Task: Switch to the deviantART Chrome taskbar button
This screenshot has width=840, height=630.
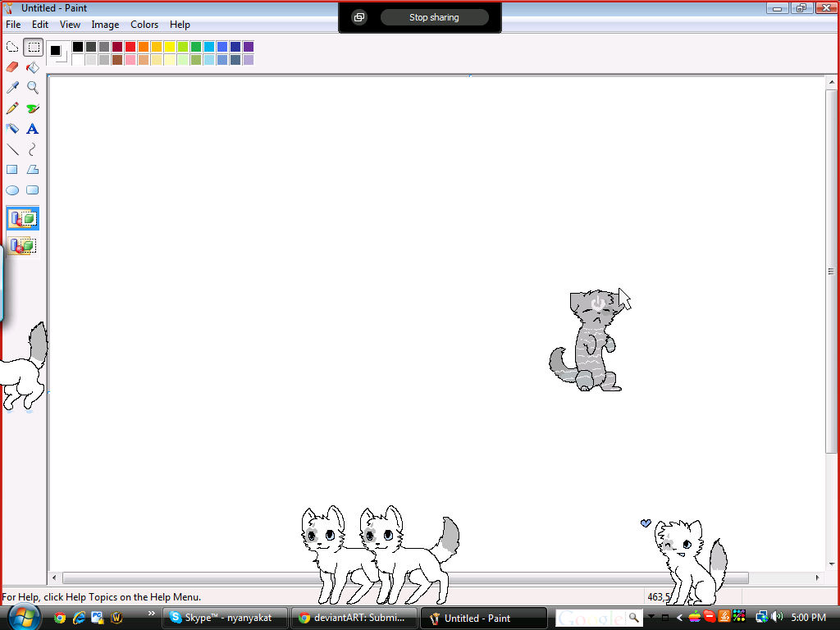Action: coord(354,618)
